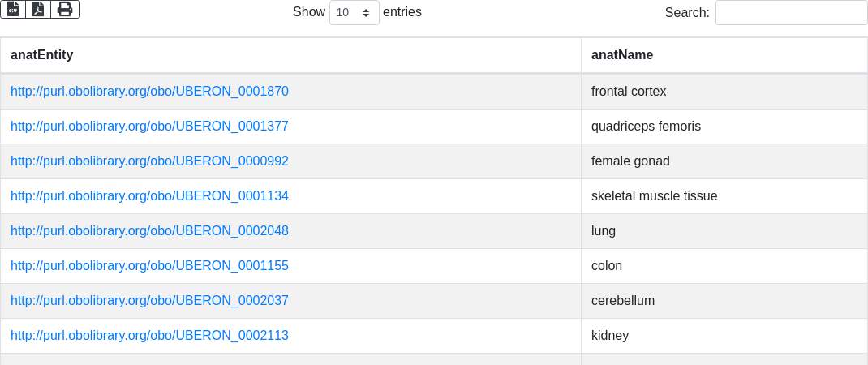Image resolution: width=868 pixels, height=365 pixels.
Task: Sort by the anatEntity column header
Action: [42, 55]
